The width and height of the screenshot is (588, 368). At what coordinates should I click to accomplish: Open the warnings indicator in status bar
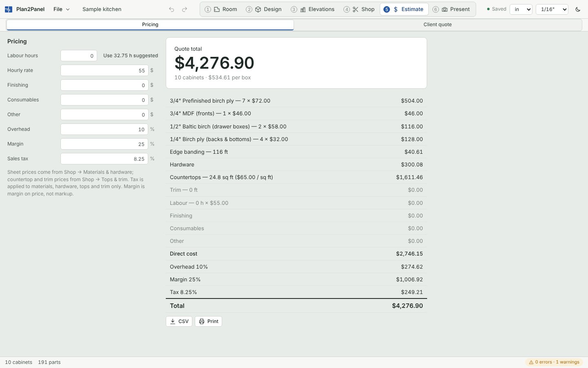click(x=554, y=362)
